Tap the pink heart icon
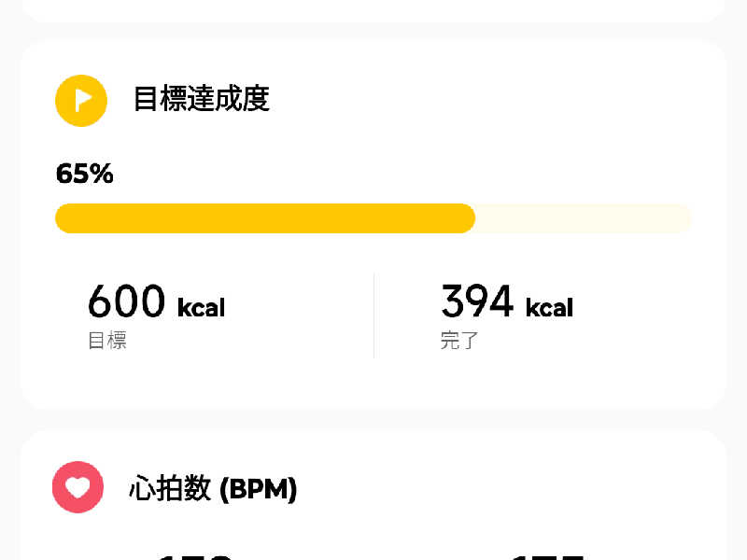 coord(78,487)
